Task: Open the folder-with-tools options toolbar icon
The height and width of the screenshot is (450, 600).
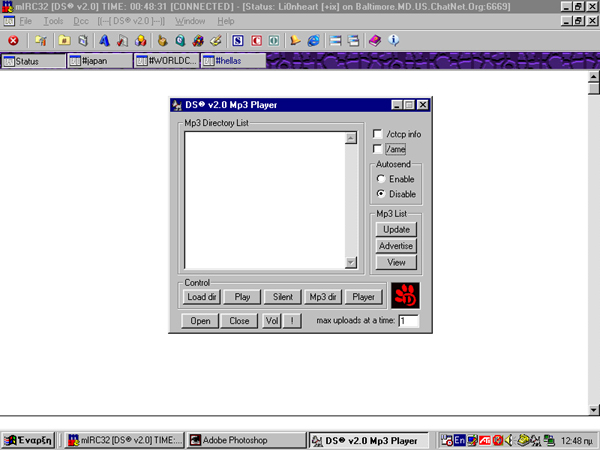Action: [41, 41]
